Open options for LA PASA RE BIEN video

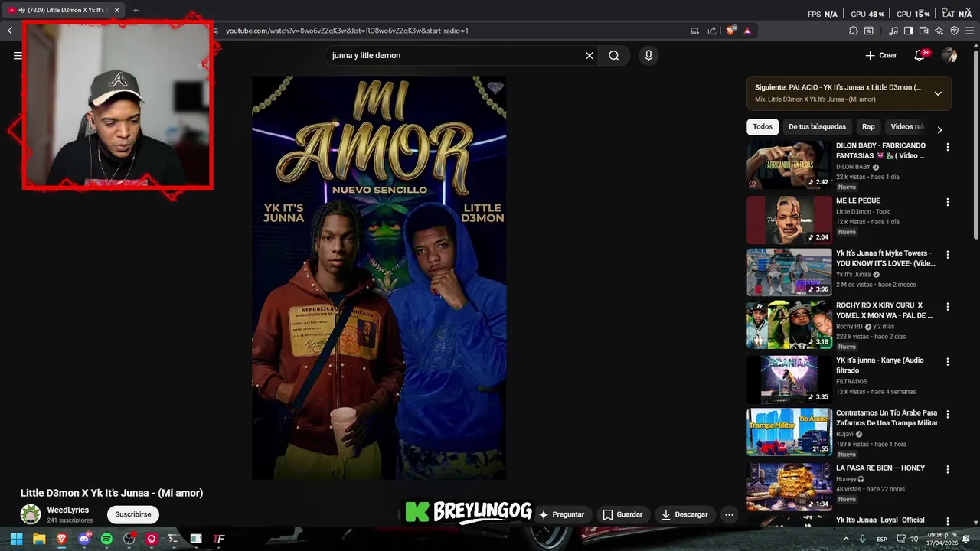tap(947, 469)
